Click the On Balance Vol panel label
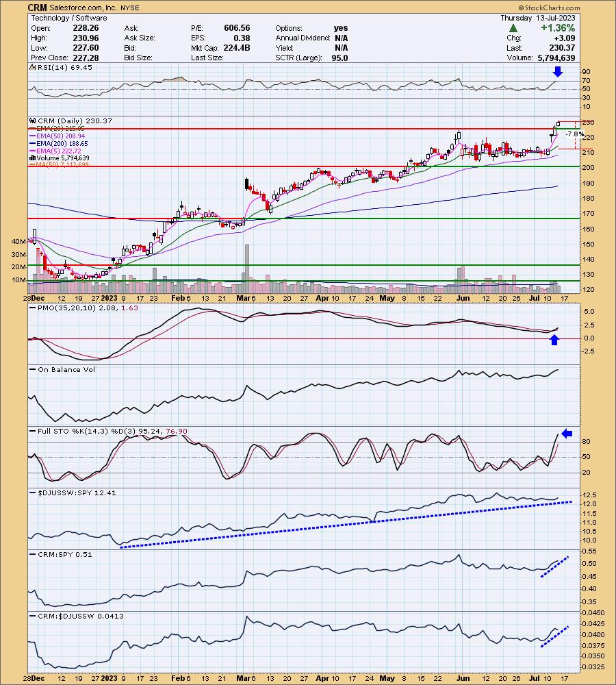The height and width of the screenshot is (685, 616). coord(66,369)
